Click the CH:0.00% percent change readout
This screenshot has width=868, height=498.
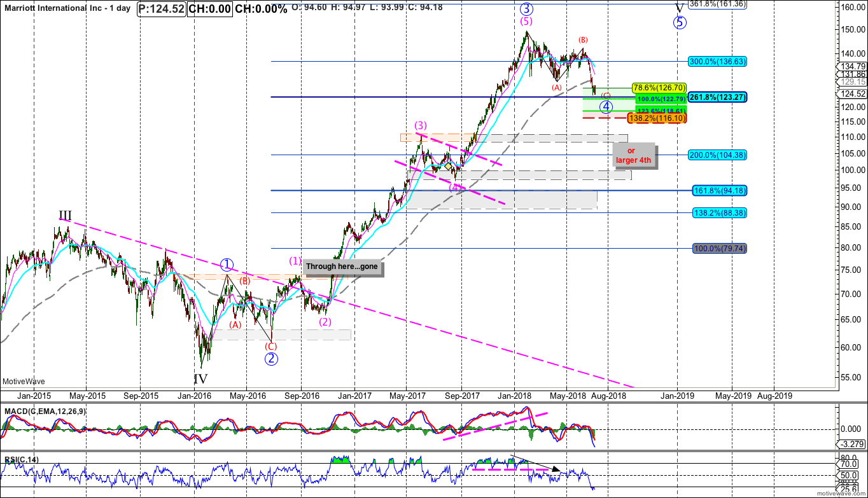261,10
